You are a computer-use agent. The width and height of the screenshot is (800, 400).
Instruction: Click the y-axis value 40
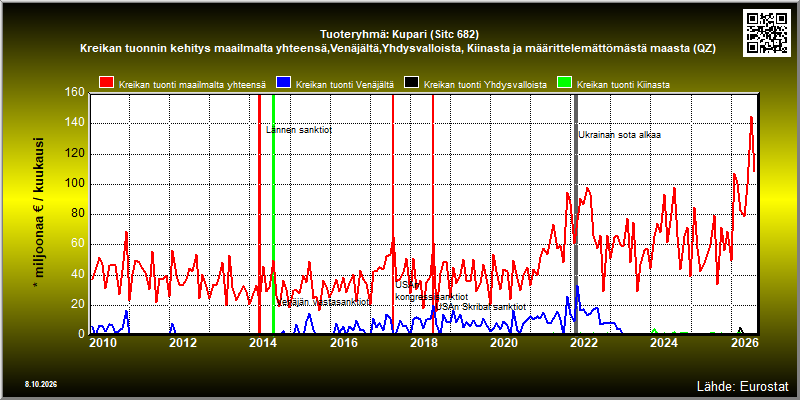coord(78,274)
